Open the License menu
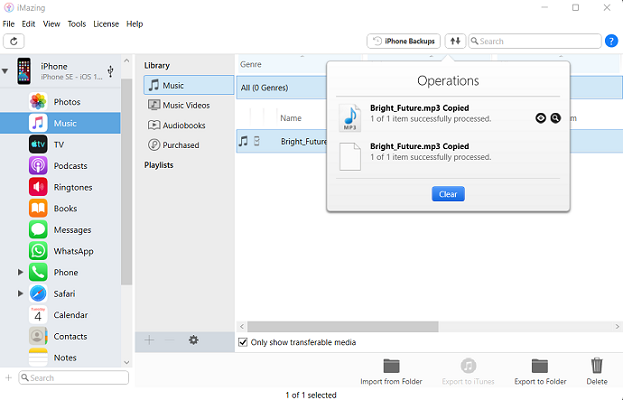 106,23
